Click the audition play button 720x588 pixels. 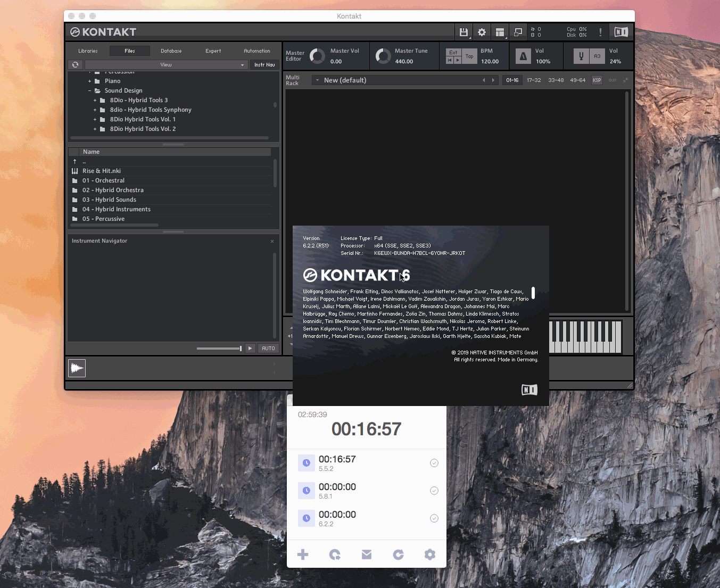(250, 349)
